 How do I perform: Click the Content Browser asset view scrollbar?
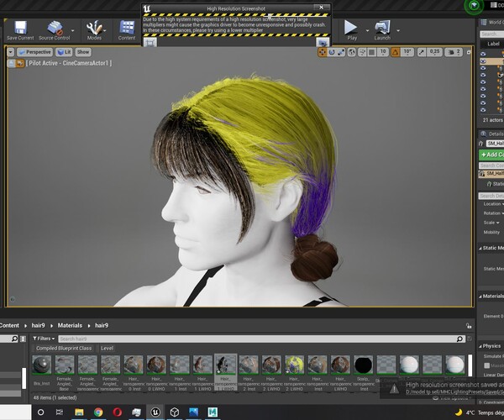(470, 365)
